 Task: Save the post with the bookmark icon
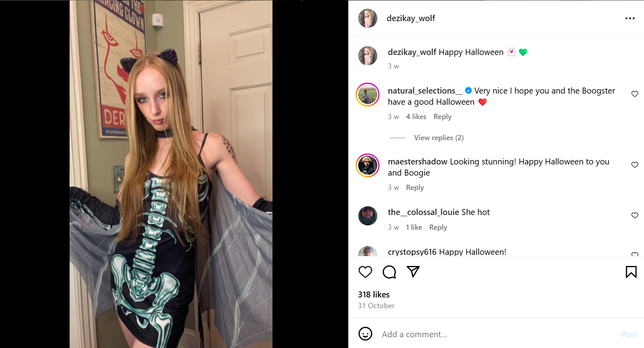[631, 272]
